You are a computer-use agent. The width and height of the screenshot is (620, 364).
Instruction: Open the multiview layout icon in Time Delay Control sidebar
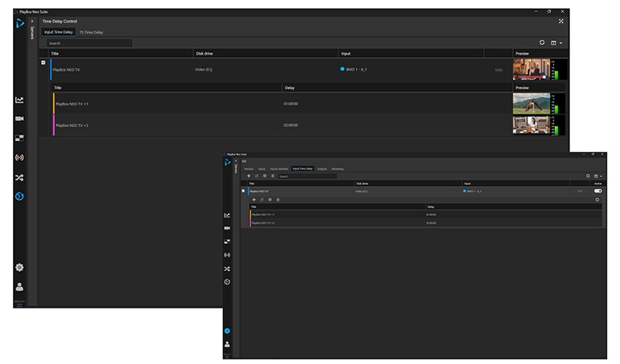pos(19,138)
